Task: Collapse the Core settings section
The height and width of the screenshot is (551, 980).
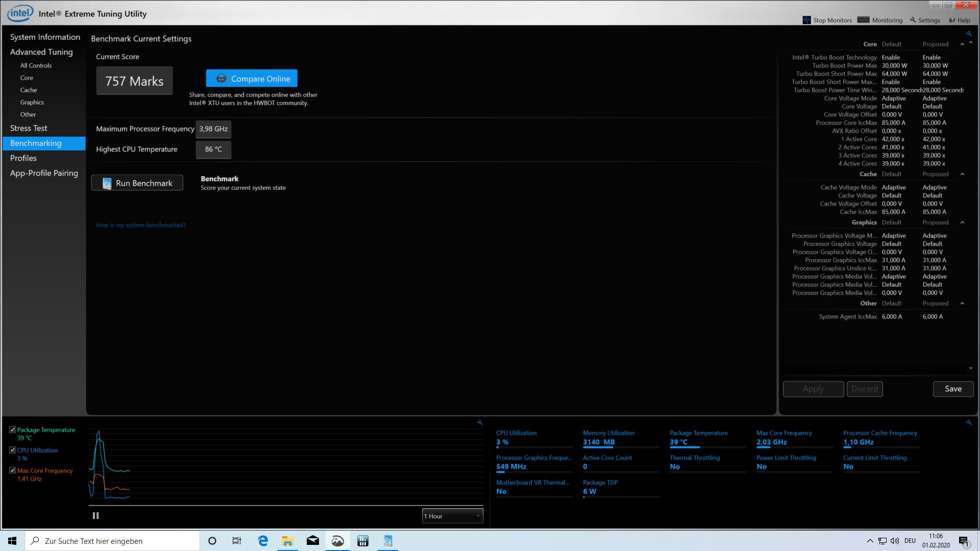Action: pyautogui.click(x=962, y=44)
